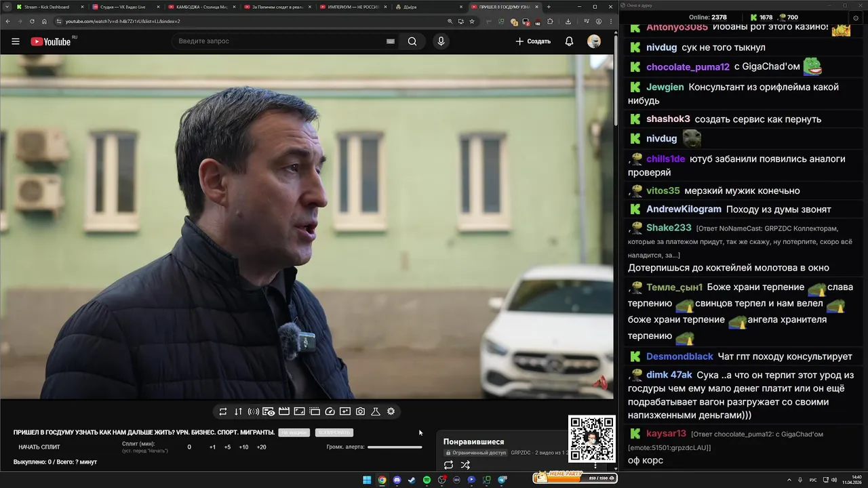Screen dimensions: 868x488
Task: Open Chrome from the taskbar
Action: [x=382, y=480]
